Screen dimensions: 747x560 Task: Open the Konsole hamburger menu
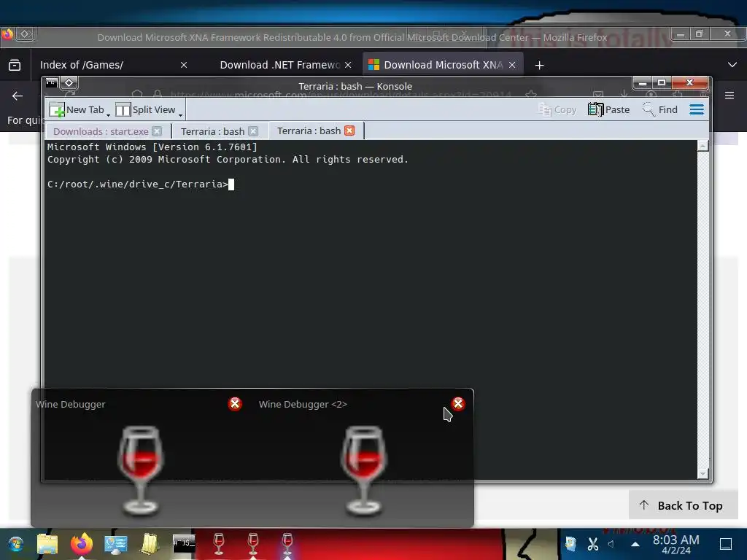click(697, 109)
